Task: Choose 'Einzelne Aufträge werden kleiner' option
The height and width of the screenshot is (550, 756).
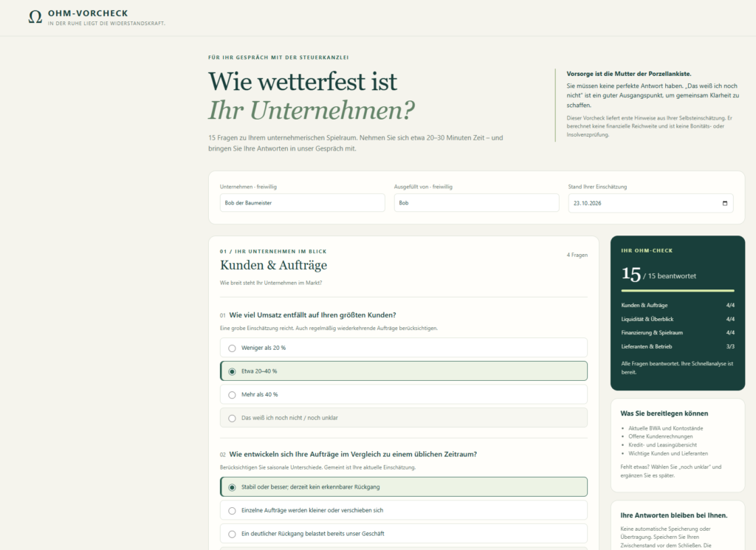Action: [404, 510]
